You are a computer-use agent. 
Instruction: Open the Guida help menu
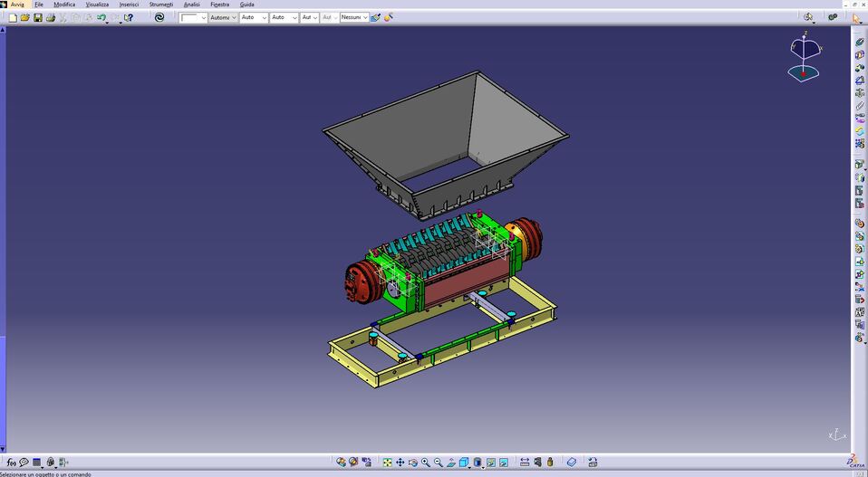click(246, 5)
